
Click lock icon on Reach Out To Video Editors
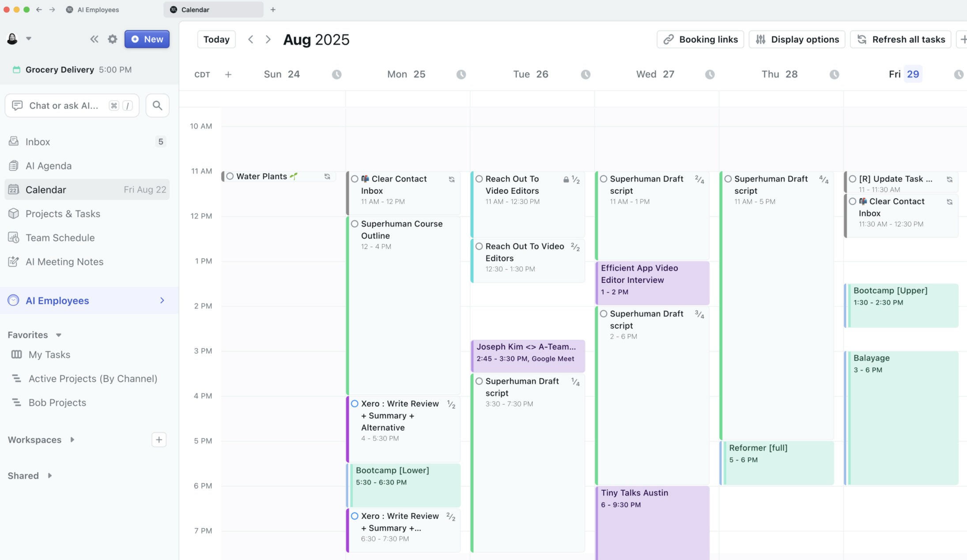pyautogui.click(x=566, y=180)
